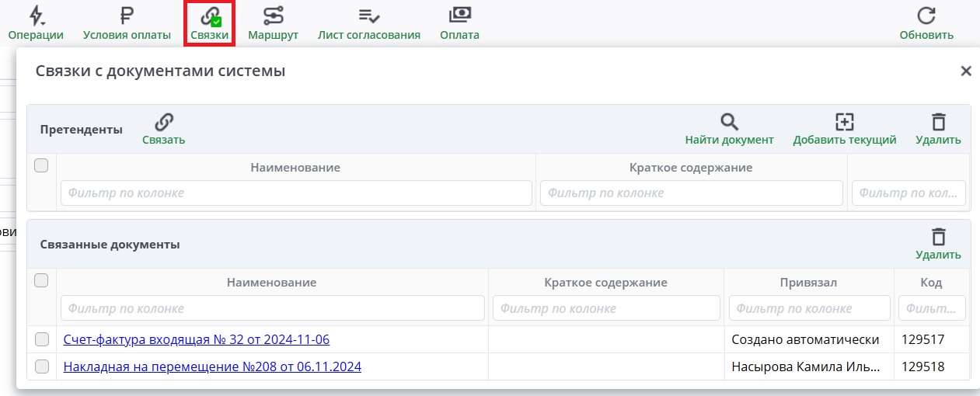Screen dimensions: 980x396
Task: Click Связать chain icon in Претенденты
Action: click(x=163, y=122)
